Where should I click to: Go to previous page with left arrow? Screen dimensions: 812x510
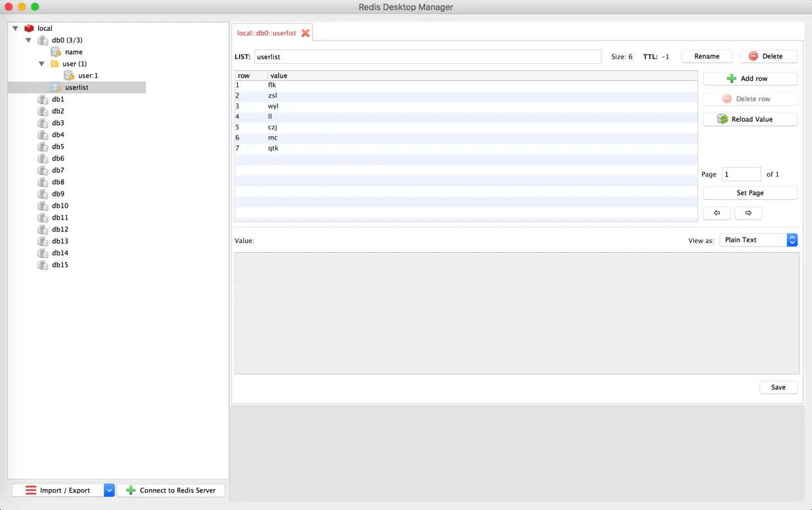click(x=717, y=213)
